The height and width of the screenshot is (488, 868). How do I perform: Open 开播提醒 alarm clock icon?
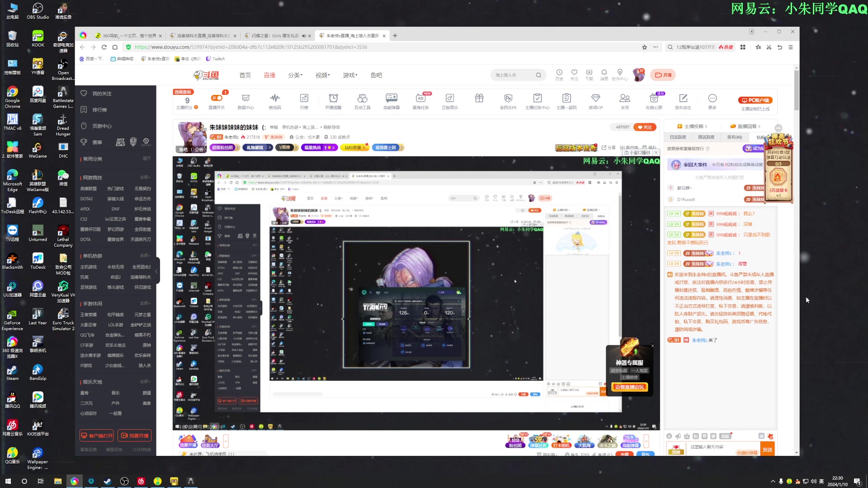tap(333, 98)
